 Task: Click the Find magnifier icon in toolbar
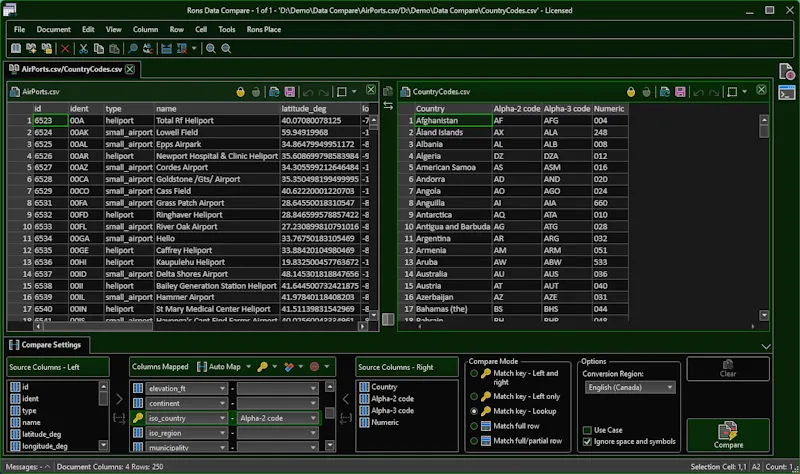133,48
